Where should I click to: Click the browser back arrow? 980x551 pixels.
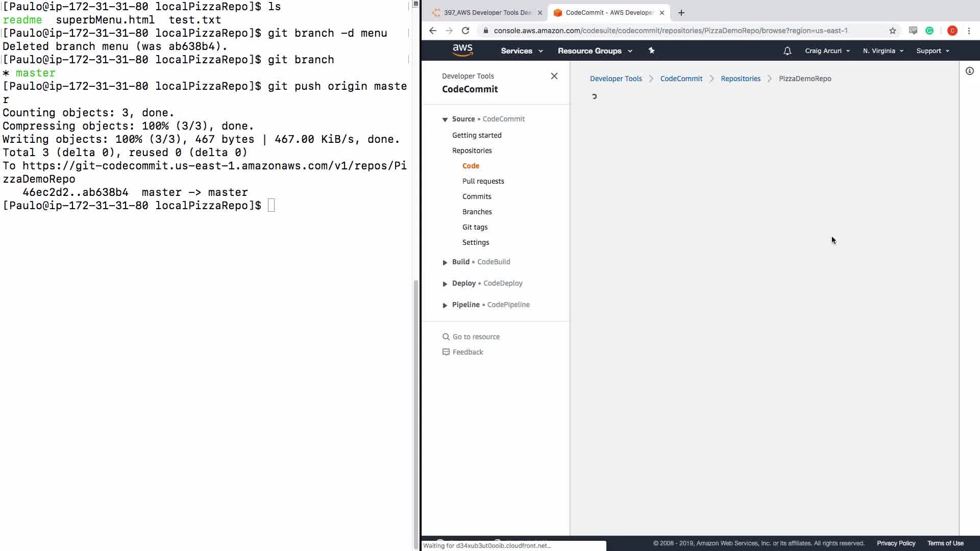pyautogui.click(x=433, y=31)
